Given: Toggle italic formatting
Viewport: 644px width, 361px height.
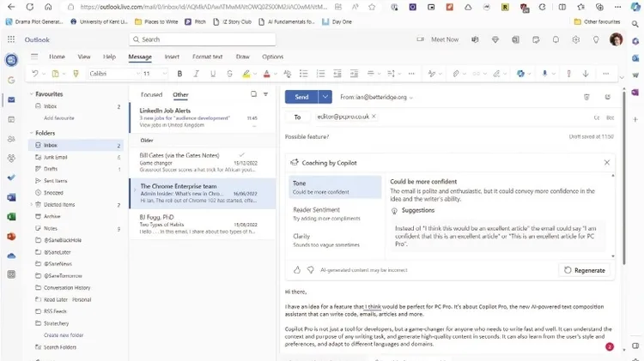Looking at the screenshot, I should tap(197, 74).
